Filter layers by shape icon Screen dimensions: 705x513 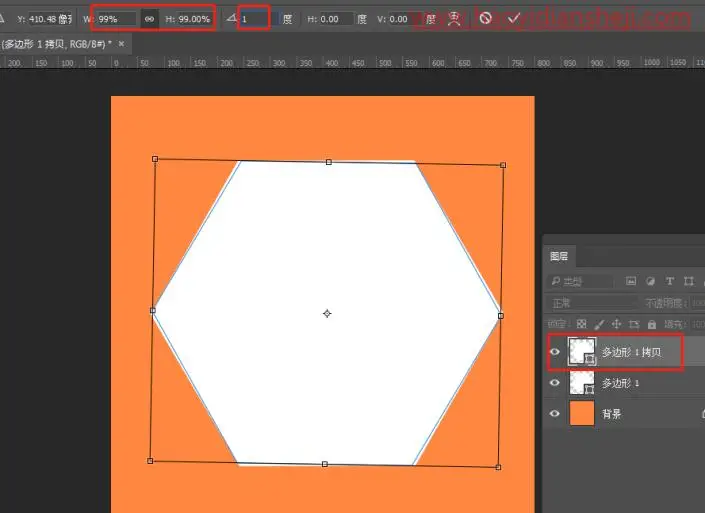point(688,281)
